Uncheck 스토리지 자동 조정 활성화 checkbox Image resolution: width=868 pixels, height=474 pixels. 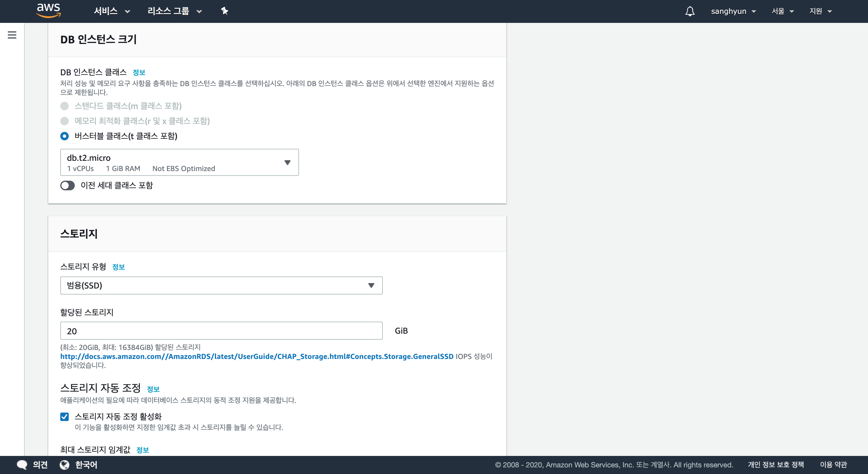coord(64,417)
